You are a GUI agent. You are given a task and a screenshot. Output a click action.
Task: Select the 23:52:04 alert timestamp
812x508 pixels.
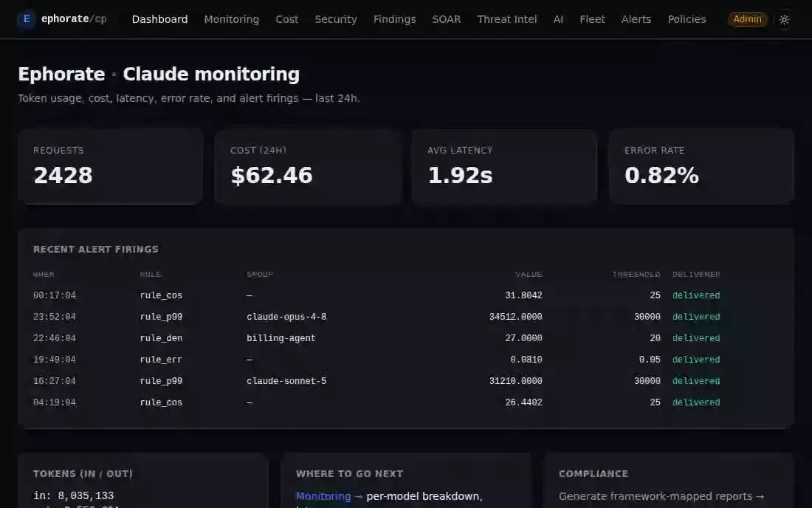pos(55,317)
